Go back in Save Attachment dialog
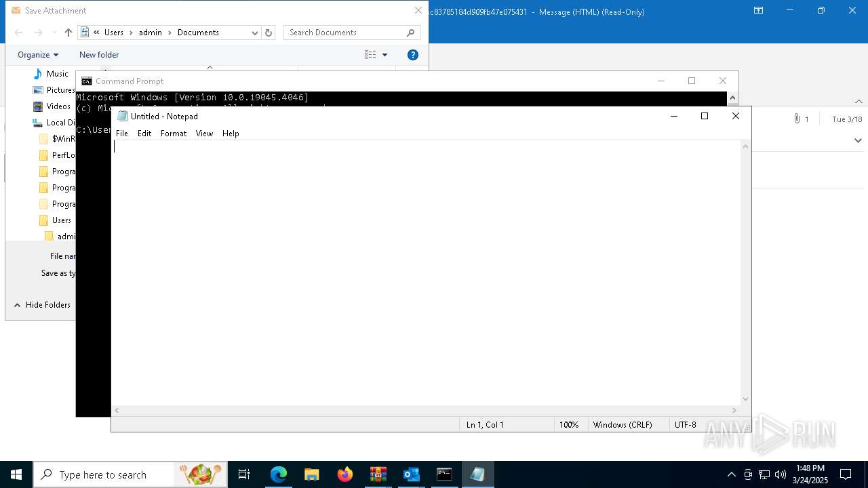The image size is (868, 488). tap(19, 33)
